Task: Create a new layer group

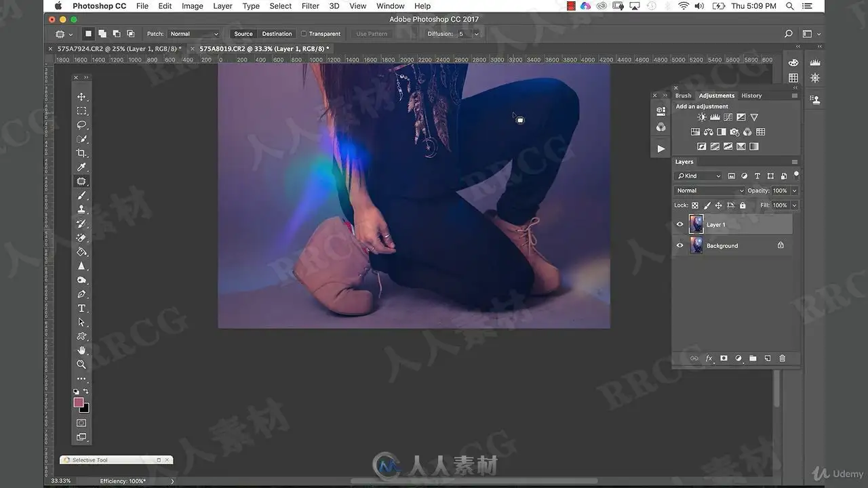Action: pos(753,359)
